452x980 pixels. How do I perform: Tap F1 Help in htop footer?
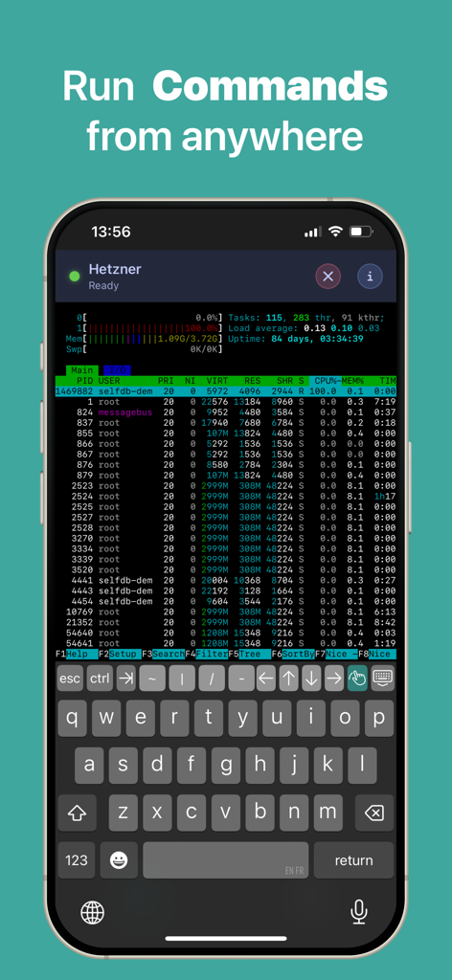pyautogui.click(x=77, y=655)
